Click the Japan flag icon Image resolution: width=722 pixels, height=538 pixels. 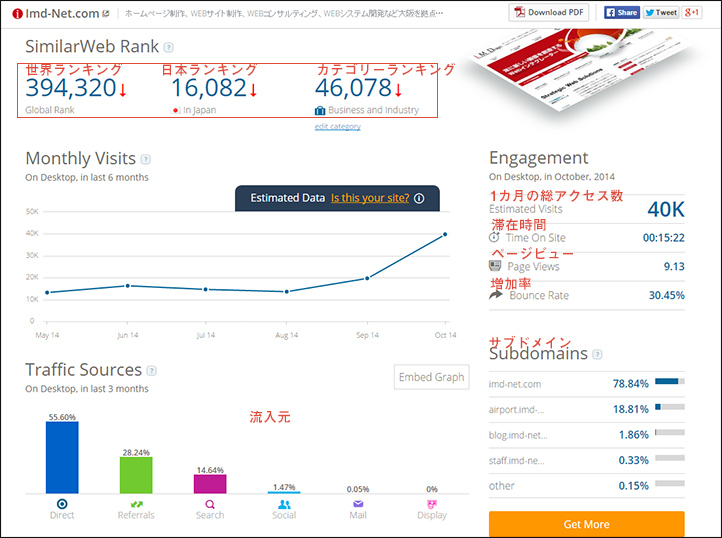tap(175, 111)
